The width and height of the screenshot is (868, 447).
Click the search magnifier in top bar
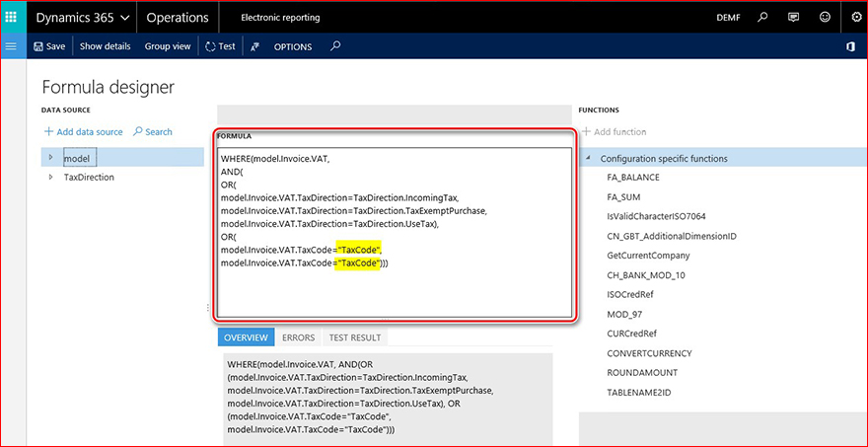762,17
